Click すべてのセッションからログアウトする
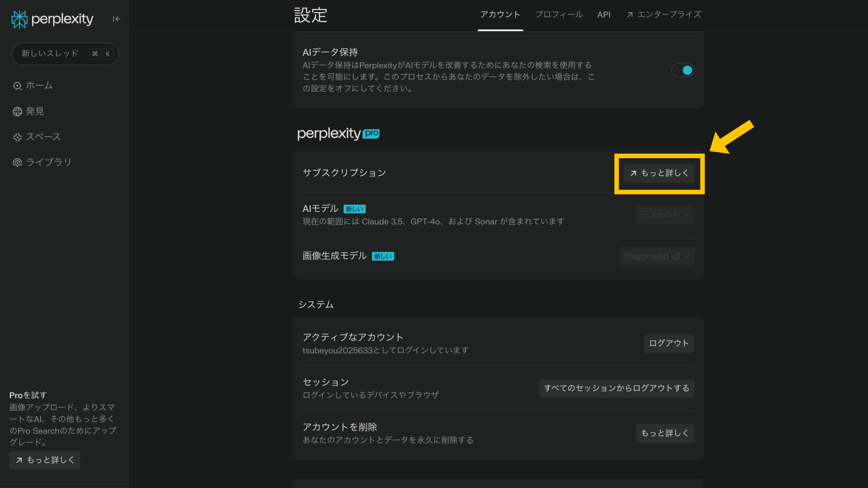 coord(616,388)
